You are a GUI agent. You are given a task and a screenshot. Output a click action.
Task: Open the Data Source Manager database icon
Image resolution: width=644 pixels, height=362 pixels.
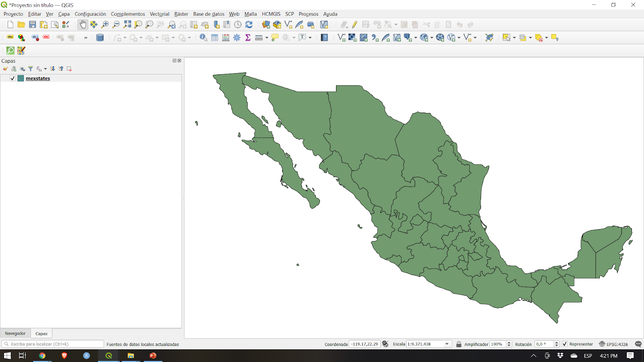coord(100,38)
